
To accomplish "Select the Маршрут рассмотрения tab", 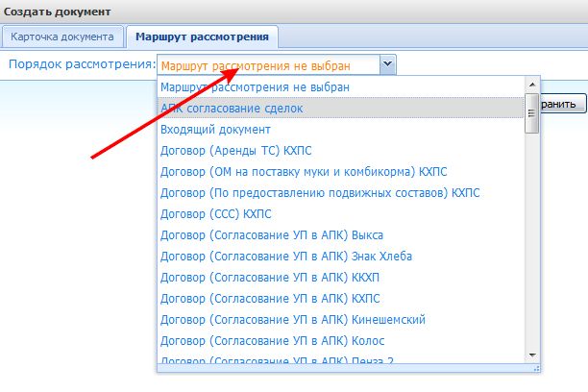I will (203, 37).
